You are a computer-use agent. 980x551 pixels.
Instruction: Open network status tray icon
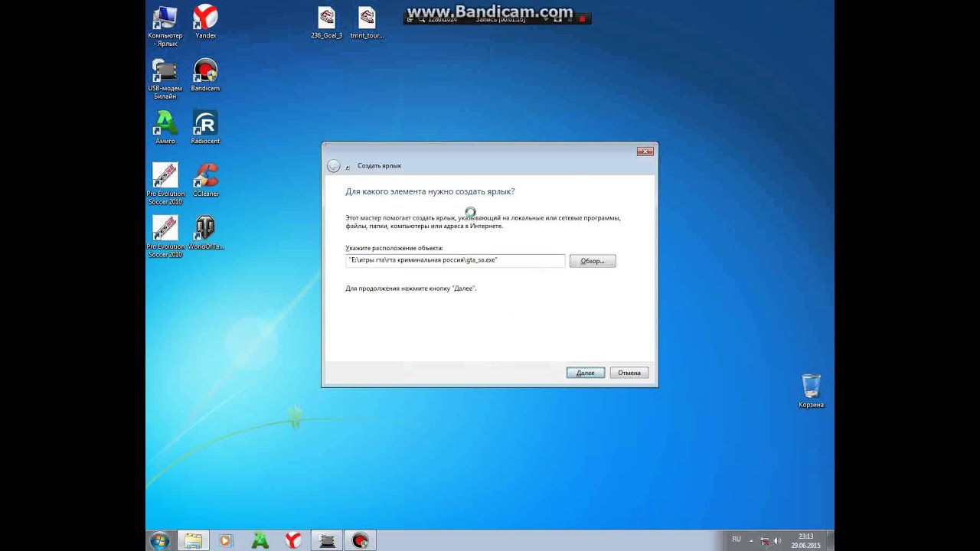pos(764,540)
